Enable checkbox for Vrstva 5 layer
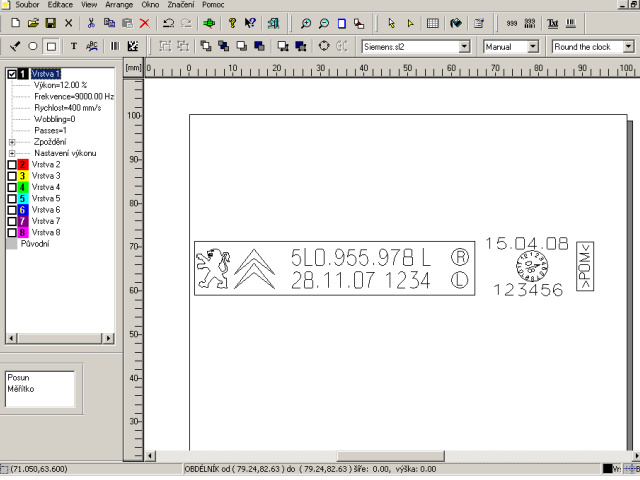This screenshot has width=640, height=480. pos(12,198)
